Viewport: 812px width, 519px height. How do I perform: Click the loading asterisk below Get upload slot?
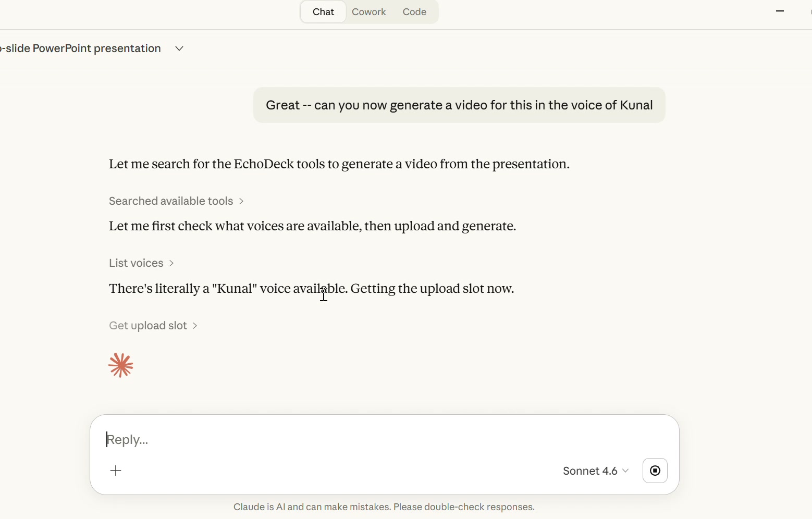point(120,365)
